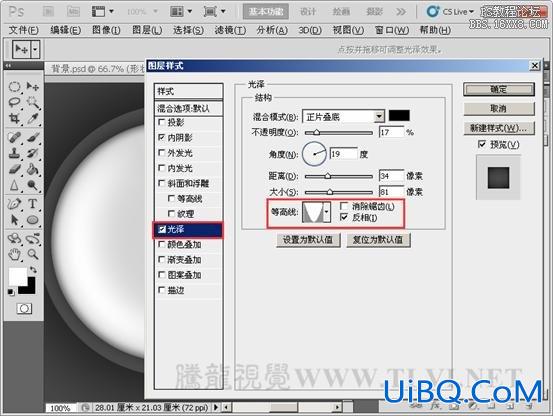Select the Elliptical Marquee tool

click(14, 86)
